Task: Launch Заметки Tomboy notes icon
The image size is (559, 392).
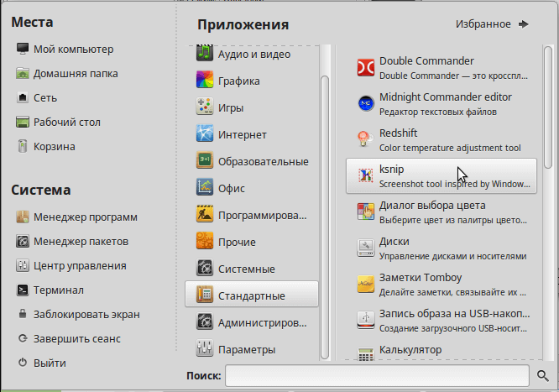Action: [366, 284]
